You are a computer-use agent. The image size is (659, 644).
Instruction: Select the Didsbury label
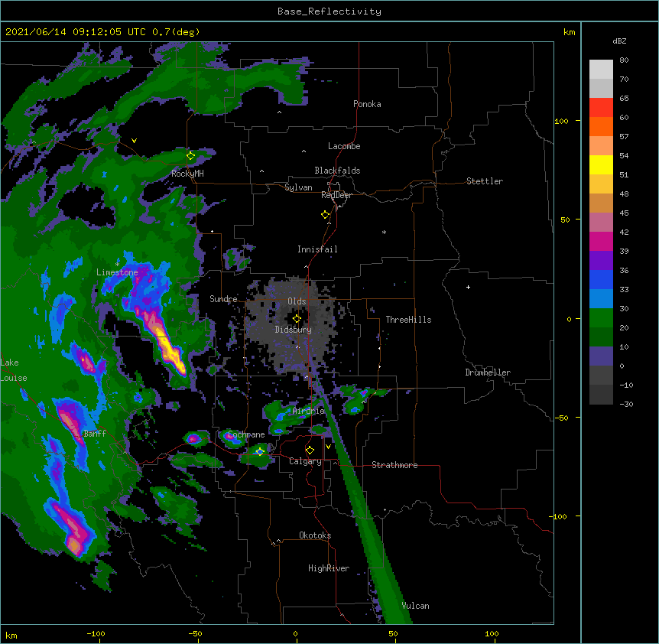pos(294,330)
